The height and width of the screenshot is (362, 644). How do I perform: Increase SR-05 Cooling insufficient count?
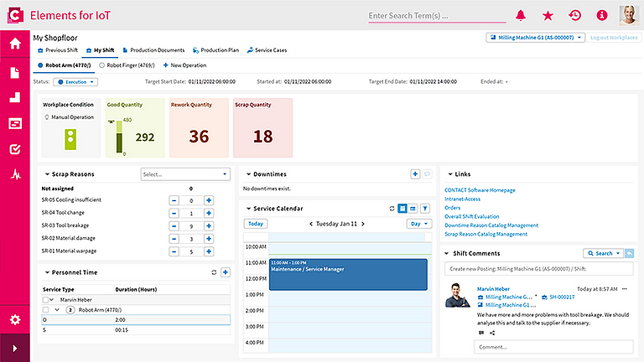209,200
